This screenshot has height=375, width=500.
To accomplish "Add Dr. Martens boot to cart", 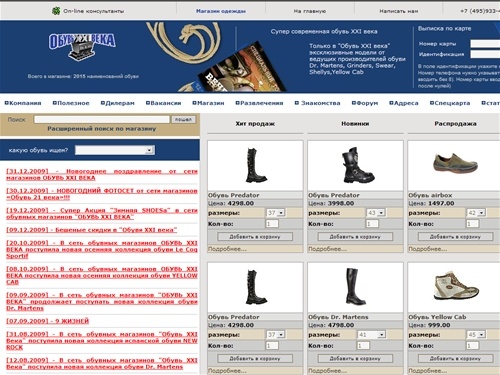I will (355, 359).
